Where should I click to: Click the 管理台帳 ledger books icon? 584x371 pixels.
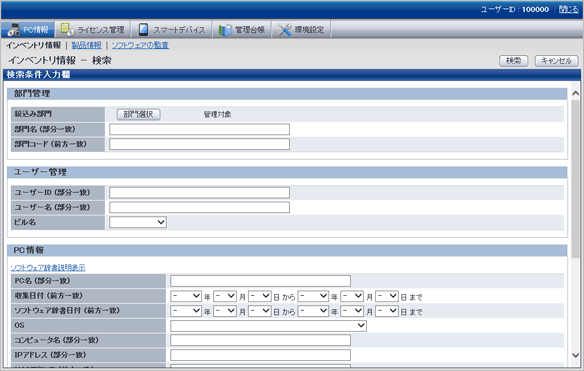(x=225, y=30)
